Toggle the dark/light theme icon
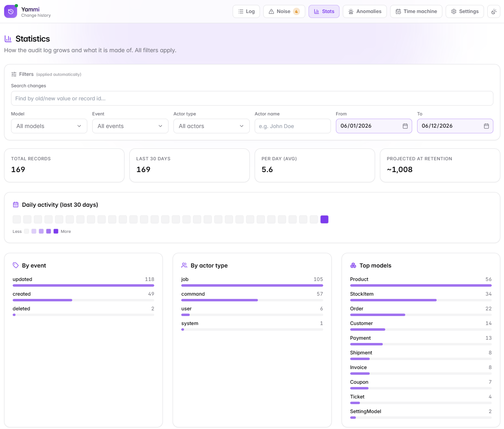Image resolution: width=504 pixels, height=429 pixels. click(x=494, y=11)
